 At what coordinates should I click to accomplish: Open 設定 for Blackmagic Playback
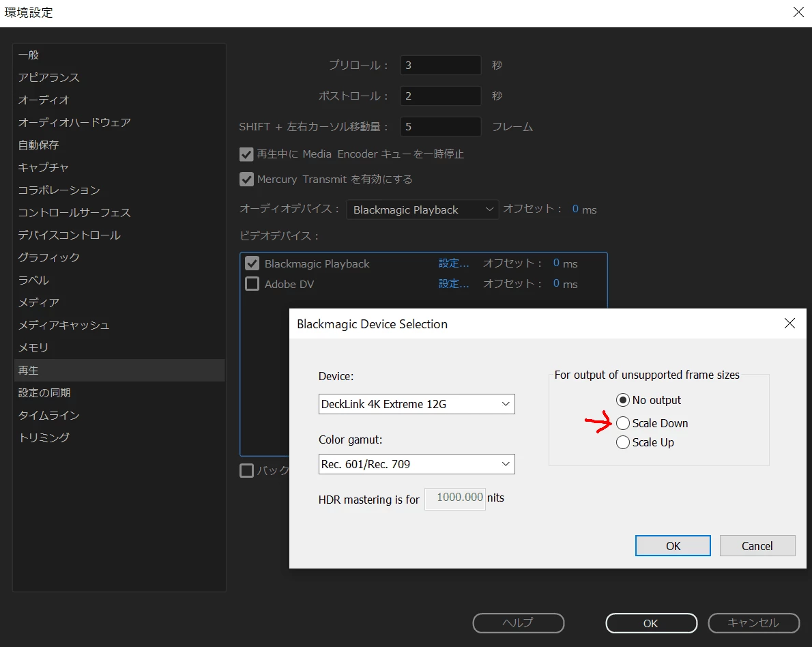point(454,263)
